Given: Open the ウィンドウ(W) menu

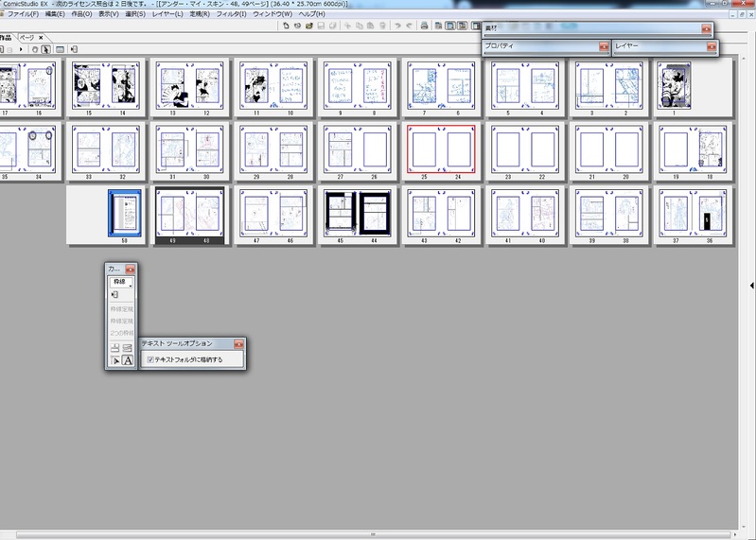Looking at the screenshot, I should coord(273,14).
